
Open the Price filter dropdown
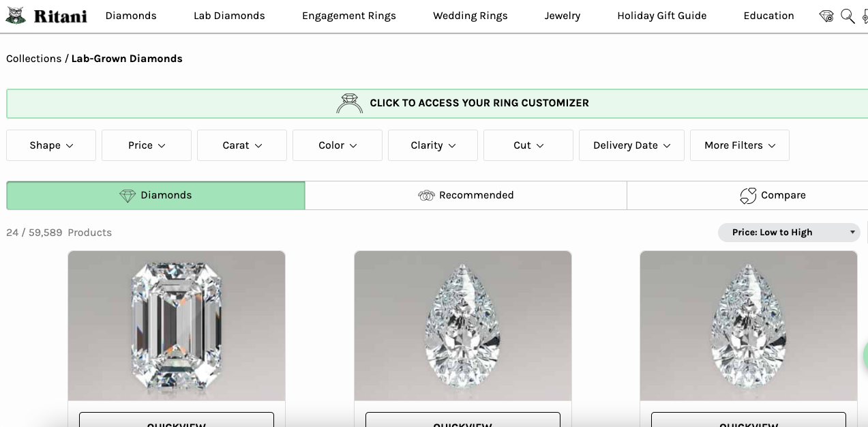click(x=147, y=145)
